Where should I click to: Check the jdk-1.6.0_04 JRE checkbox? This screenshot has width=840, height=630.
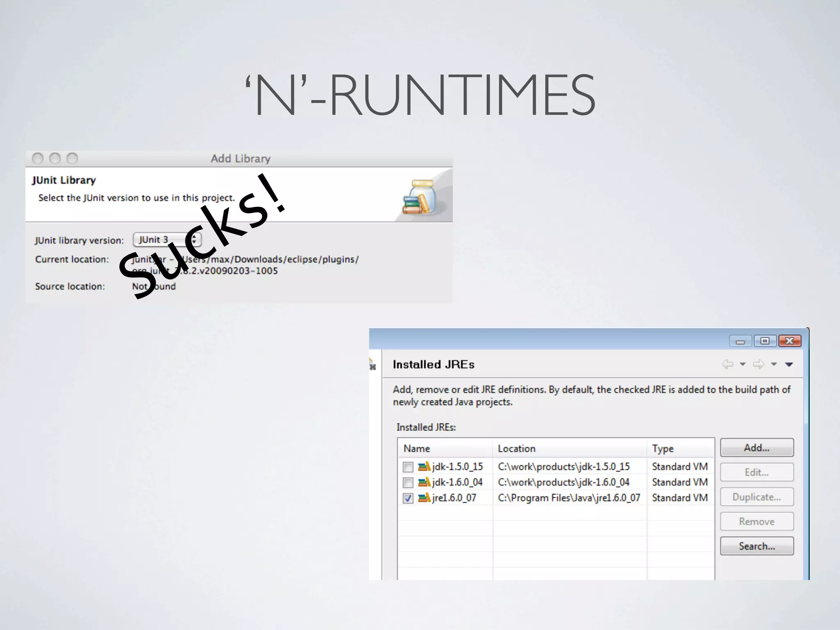(408, 482)
